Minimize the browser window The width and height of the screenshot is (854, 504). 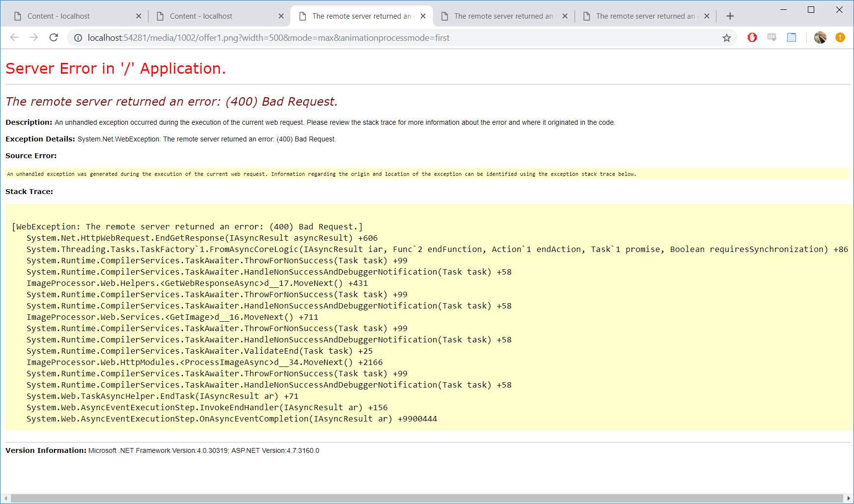pos(783,9)
